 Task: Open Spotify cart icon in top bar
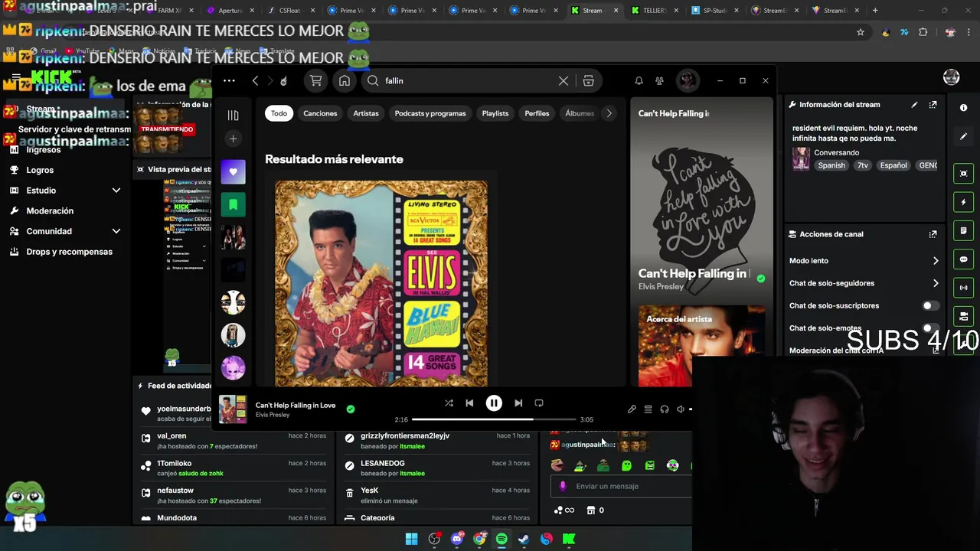[315, 80]
